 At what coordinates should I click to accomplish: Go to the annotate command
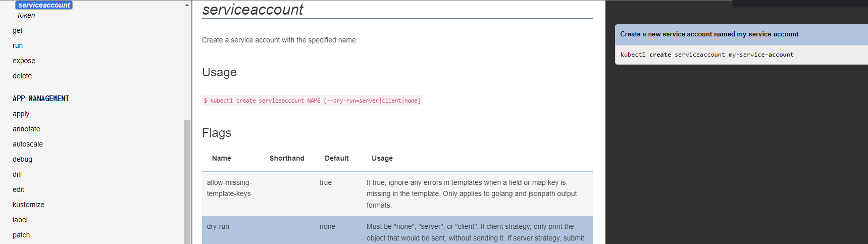pos(26,129)
